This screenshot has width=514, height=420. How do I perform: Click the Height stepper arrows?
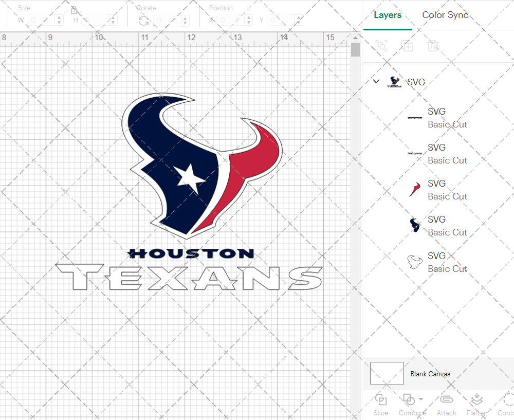(x=113, y=21)
